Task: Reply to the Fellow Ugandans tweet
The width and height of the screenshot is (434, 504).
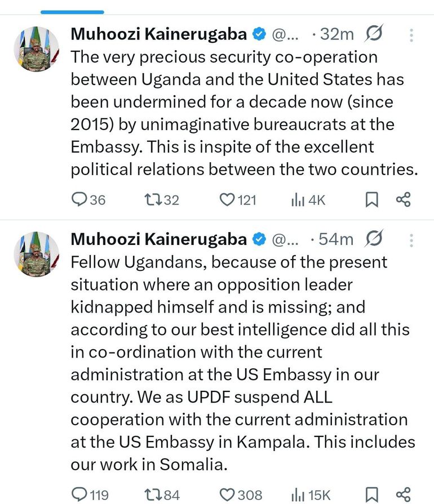Action: pyautogui.click(x=80, y=495)
